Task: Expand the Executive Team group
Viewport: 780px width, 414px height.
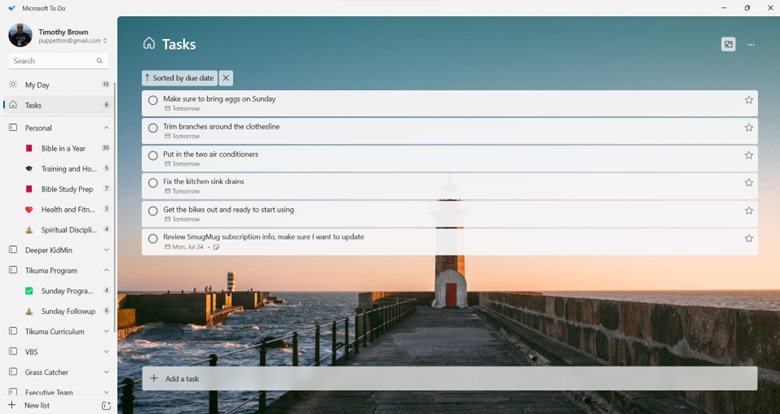Action: [106, 392]
